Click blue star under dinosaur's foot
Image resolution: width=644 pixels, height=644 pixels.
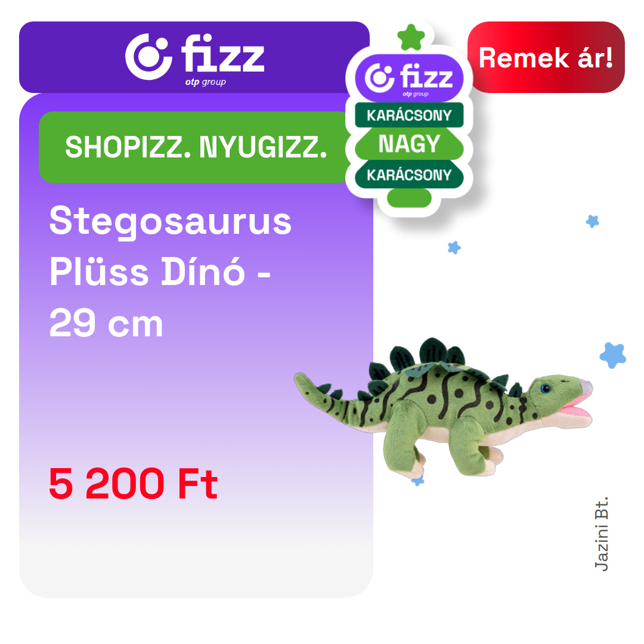tap(417, 480)
